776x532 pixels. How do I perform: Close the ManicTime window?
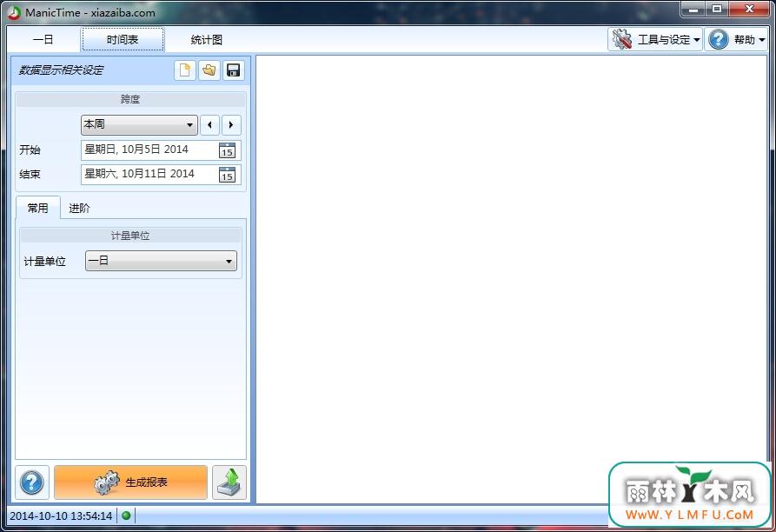[x=749, y=9]
